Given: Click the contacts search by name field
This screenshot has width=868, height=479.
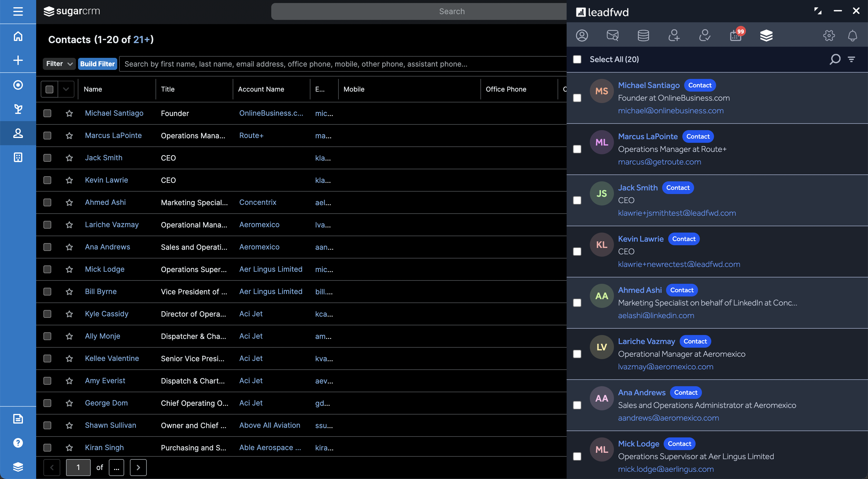Looking at the screenshot, I should click(343, 64).
